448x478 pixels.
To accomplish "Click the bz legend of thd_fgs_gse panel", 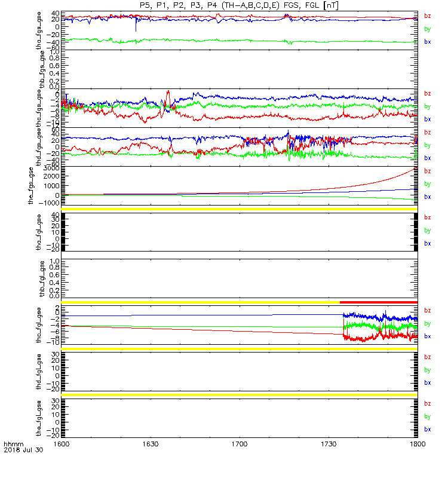I will coord(428,132).
